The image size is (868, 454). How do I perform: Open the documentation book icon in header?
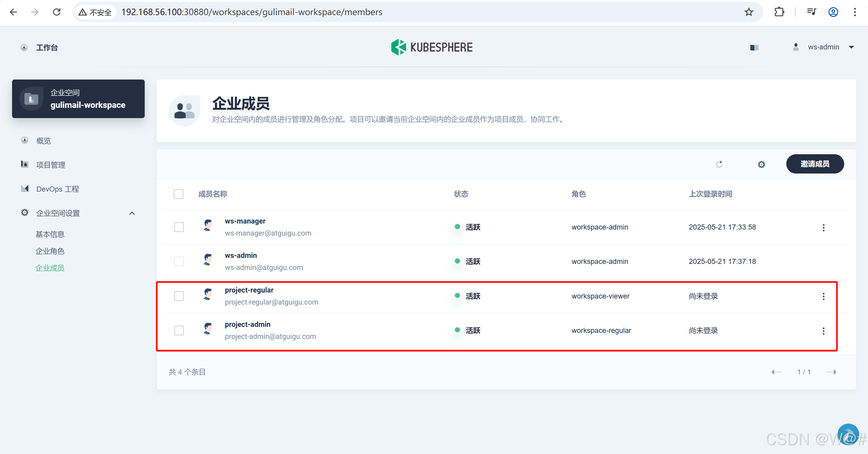click(x=754, y=48)
